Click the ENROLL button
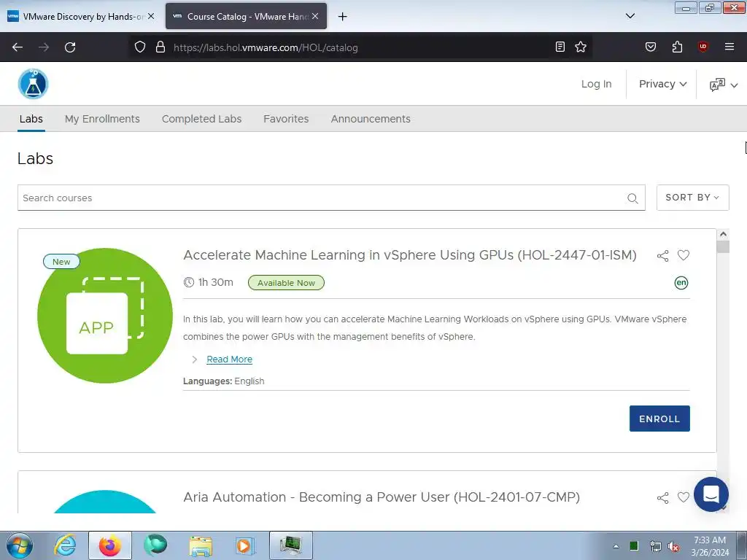The image size is (747, 560). click(x=659, y=419)
